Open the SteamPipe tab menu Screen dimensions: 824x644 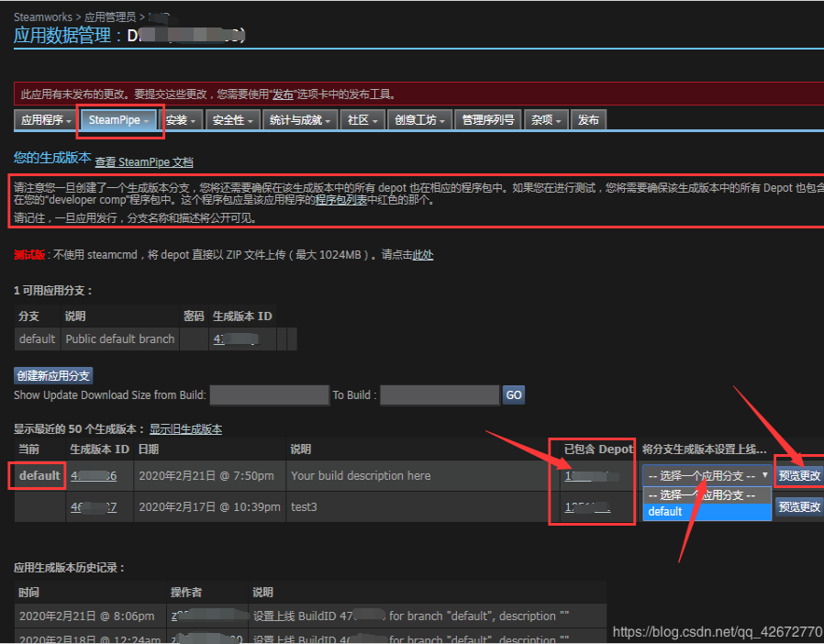coord(118,120)
